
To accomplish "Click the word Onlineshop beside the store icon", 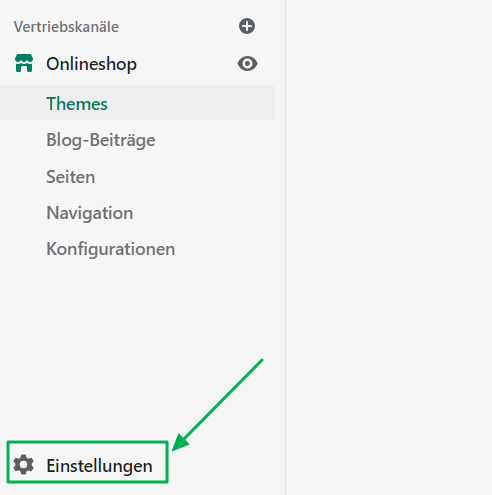I will [91, 64].
